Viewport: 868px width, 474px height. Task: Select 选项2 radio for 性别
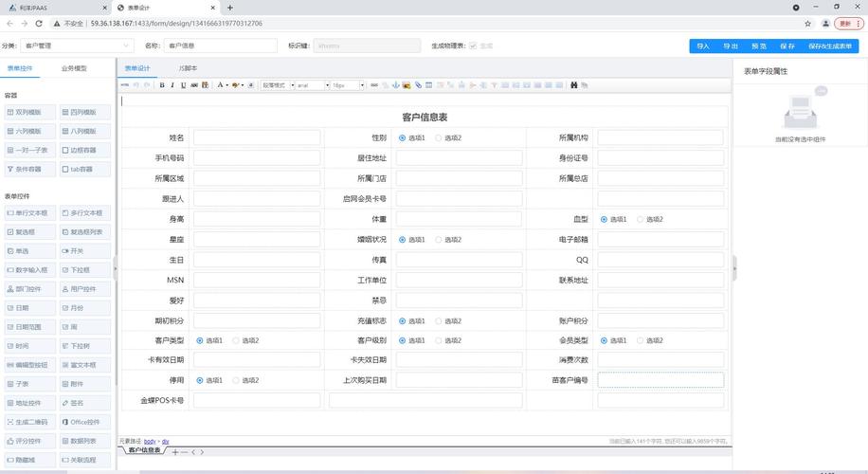coord(439,137)
